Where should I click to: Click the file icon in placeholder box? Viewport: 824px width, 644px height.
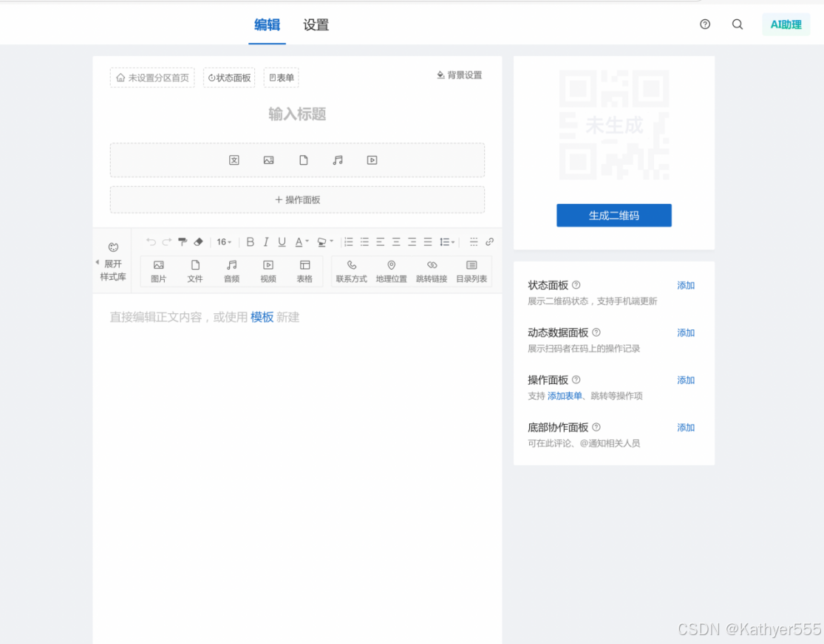[303, 160]
